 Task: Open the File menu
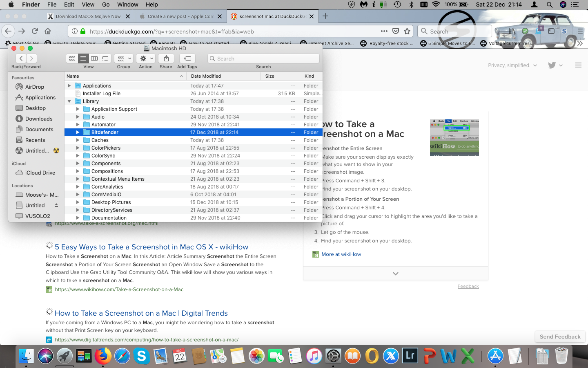(52, 4)
